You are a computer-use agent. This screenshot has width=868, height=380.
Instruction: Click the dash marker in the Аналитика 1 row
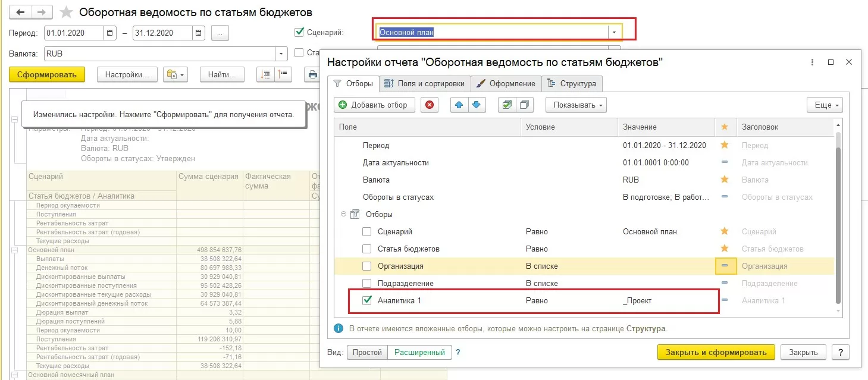pyautogui.click(x=725, y=300)
